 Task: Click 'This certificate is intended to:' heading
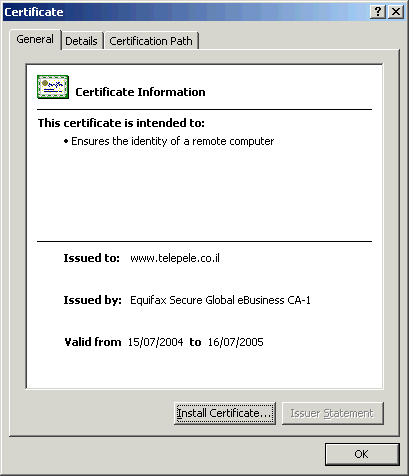121,123
